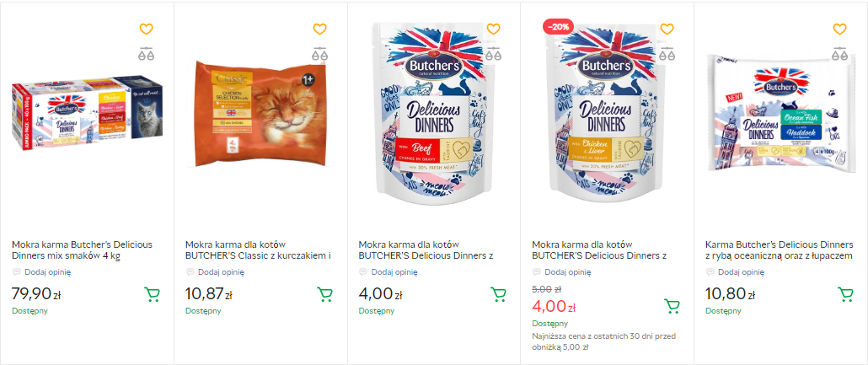Add Ocean Fish Haddock food to cart

pos(845,294)
